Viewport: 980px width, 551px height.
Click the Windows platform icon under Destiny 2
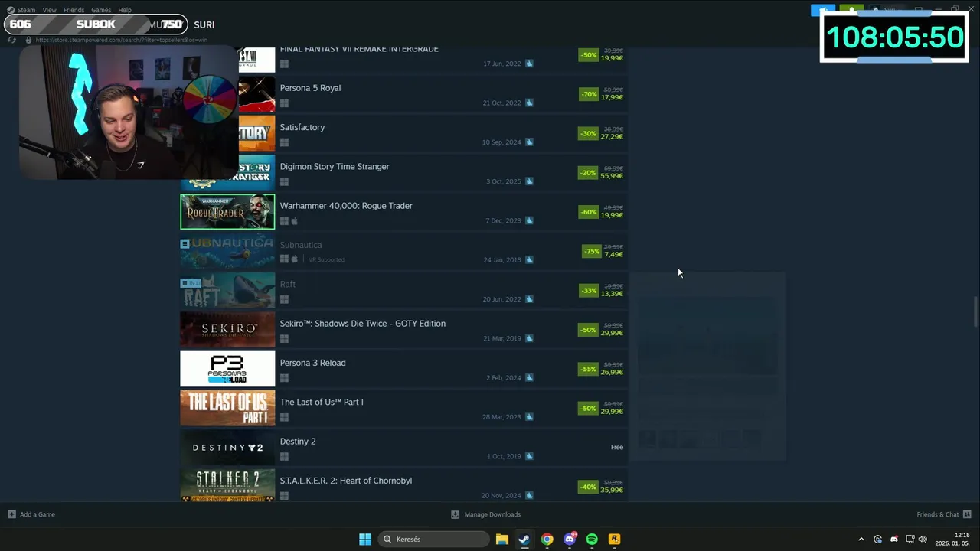click(284, 457)
